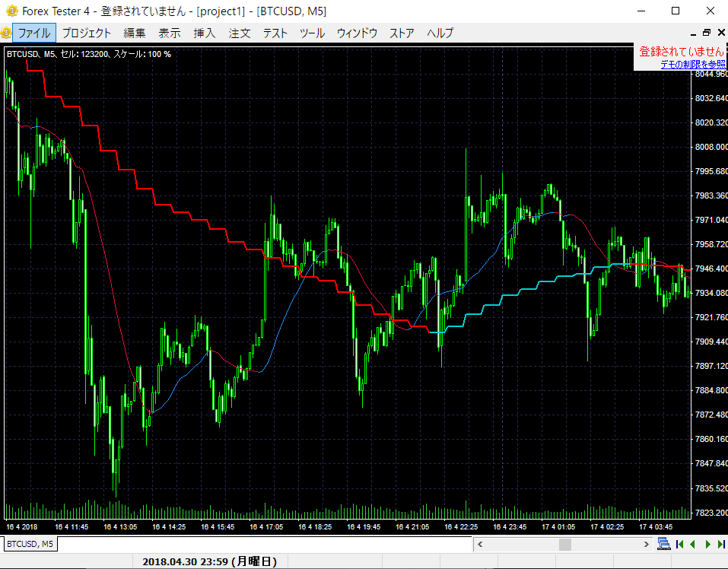This screenshot has width=728, height=569.
Task: Click the price label 7897.120
Action: (x=711, y=366)
